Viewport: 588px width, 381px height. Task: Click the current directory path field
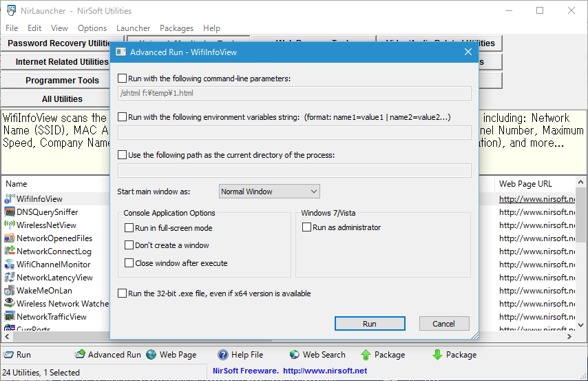tap(295, 170)
